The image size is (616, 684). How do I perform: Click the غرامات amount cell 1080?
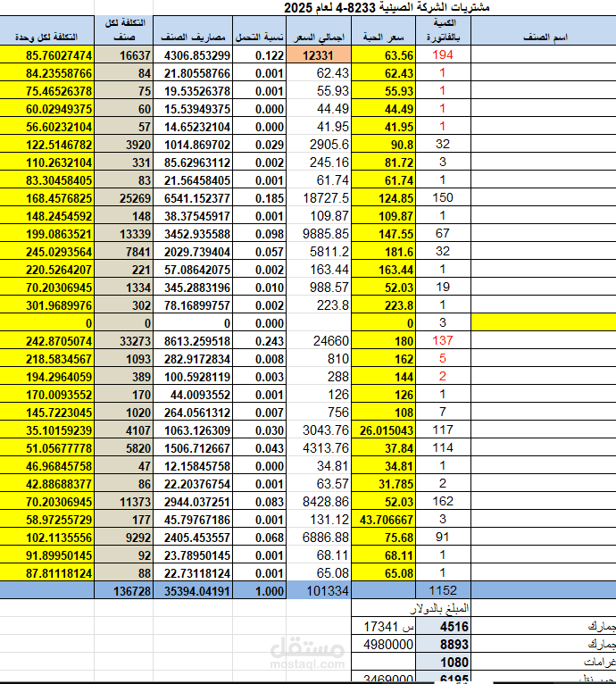(x=443, y=663)
